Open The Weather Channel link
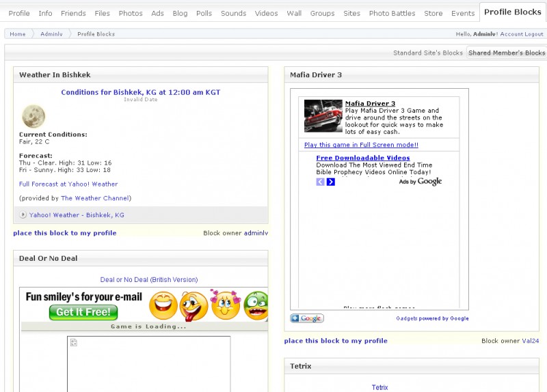Viewport: 547px width, 392px height. point(95,198)
